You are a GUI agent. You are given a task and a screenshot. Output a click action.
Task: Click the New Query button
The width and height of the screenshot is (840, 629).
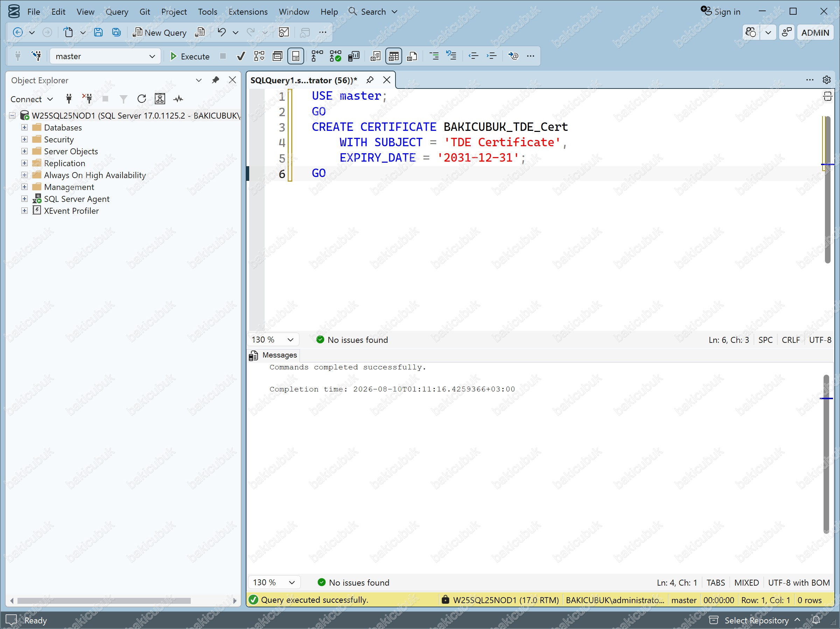[159, 32]
